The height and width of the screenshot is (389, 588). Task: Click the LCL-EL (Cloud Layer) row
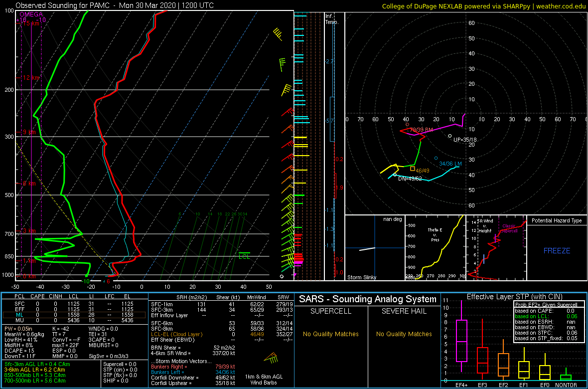tap(222, 334)
